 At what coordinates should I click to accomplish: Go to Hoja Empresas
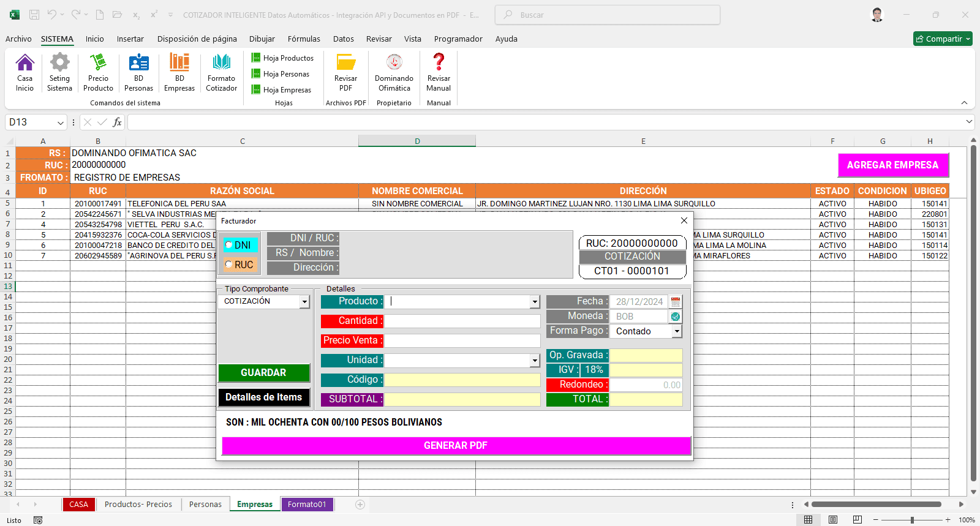click(281, 89)
